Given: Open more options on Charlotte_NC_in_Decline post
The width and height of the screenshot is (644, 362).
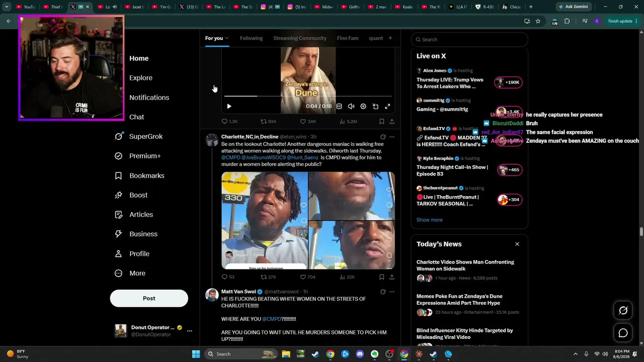Looking at the screenshot, I should [x=392, y=137].
